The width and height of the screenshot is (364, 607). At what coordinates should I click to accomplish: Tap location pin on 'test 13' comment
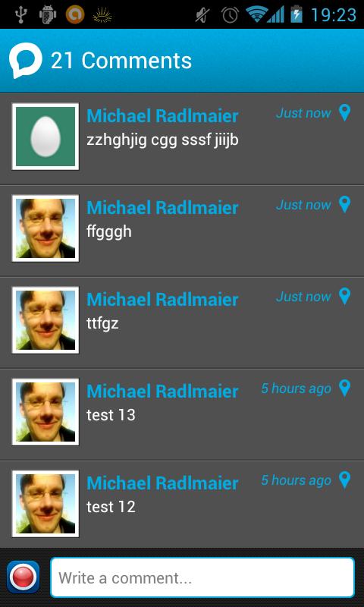344,388
